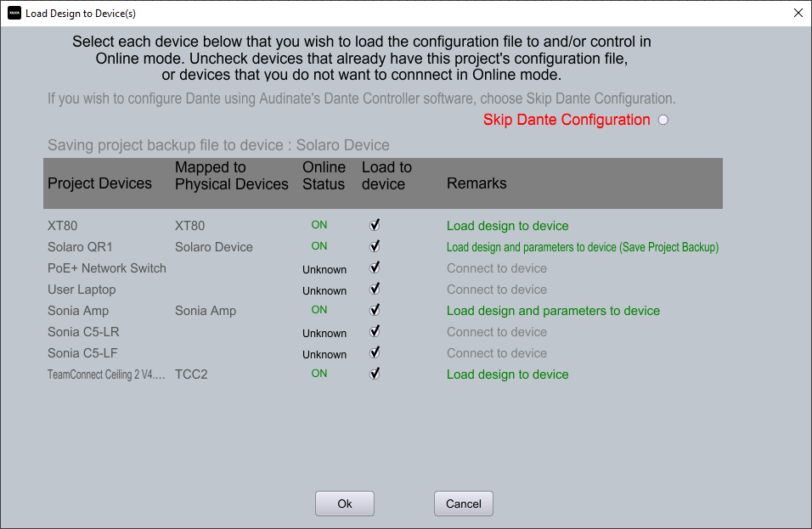
Task: Click ON status for Solaro QR1 row
Action: point(319,246)
